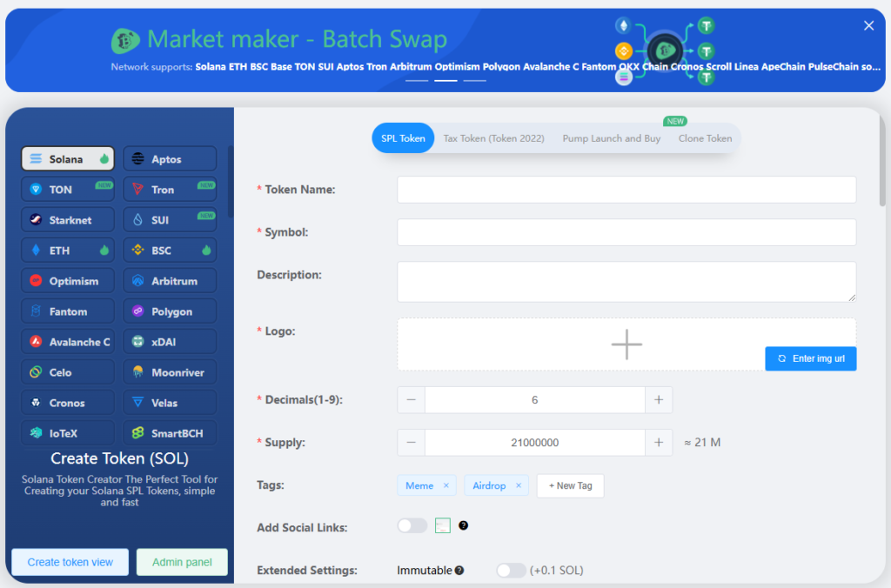Click the TON diamond icon
This screenshot has height=588, width=891.
[x=36, y=189]
